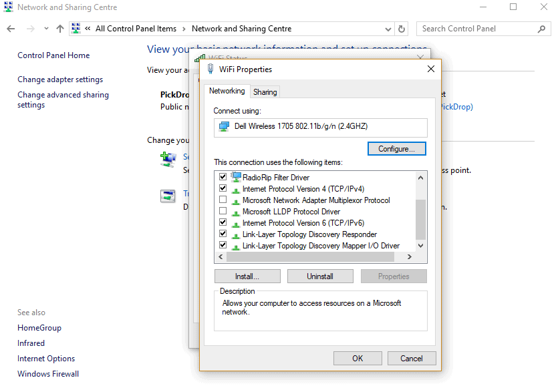This screenshot has height=392, width=558.
Task: Click the search magnifier in Search Control Panel
Action: click(x=541, y=29)
